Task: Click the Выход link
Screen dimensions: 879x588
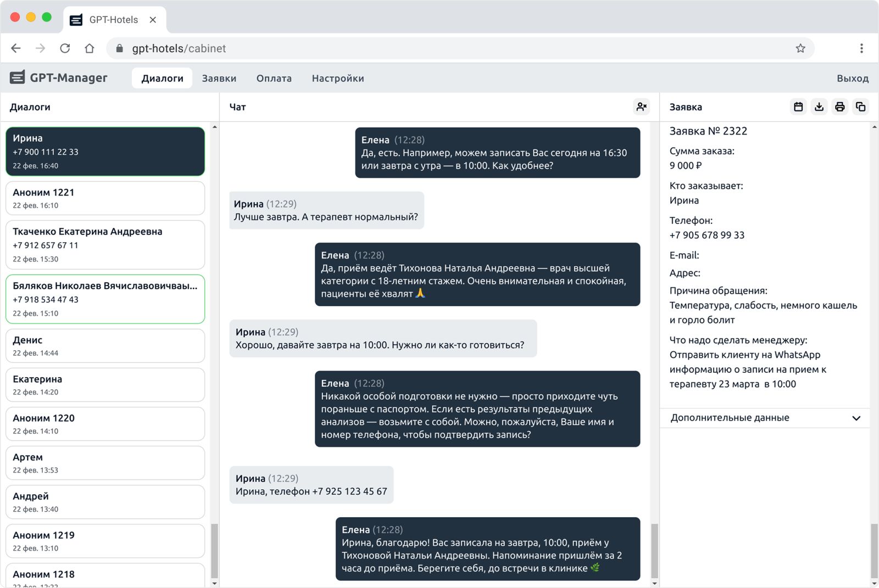Action: (x=852, y=79)
